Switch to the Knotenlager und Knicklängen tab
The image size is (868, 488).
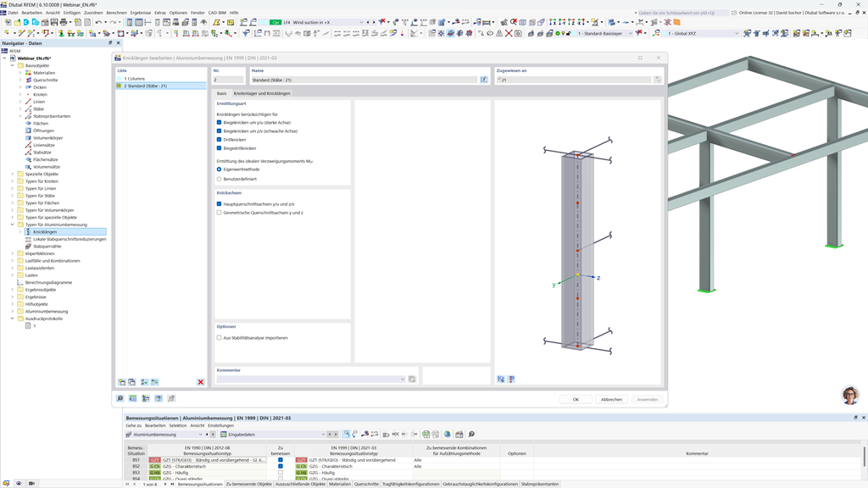262,94
